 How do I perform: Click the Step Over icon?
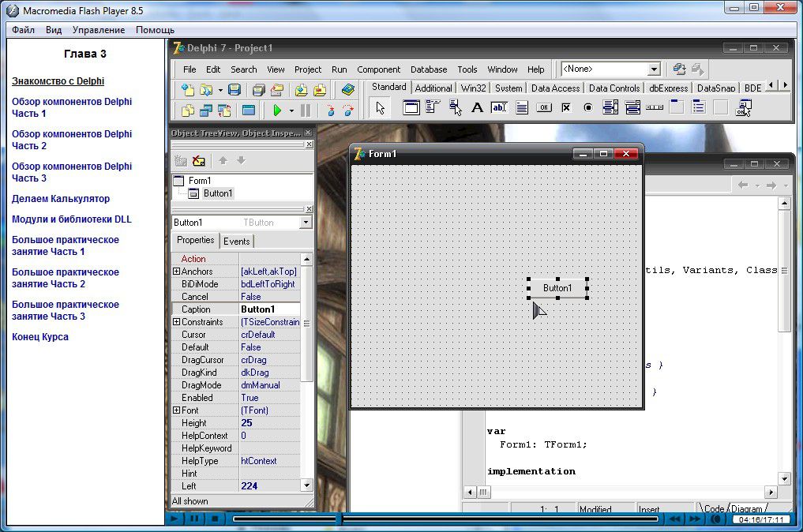pos(348,110)
